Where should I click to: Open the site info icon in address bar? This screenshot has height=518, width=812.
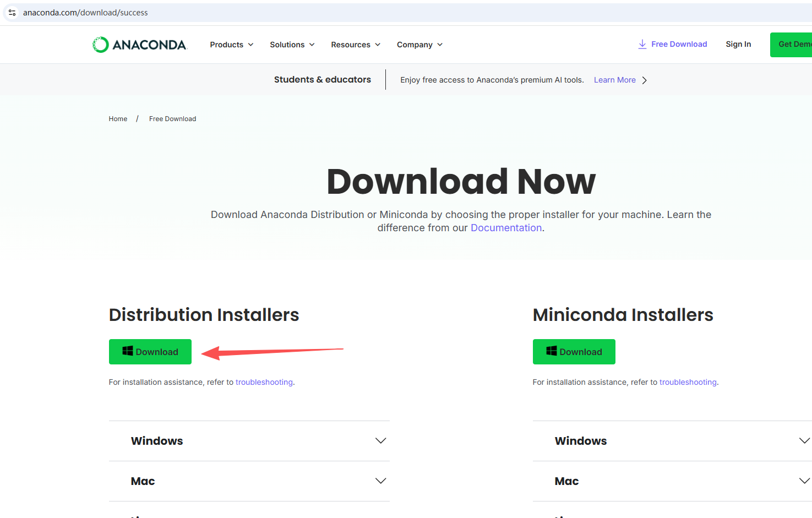tap(12, 12)
